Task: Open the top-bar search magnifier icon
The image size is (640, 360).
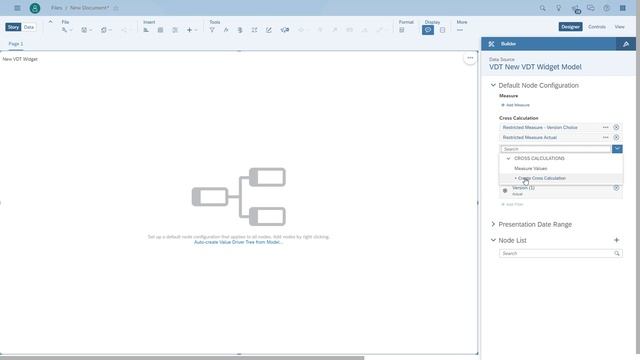Action: [542, 8]
